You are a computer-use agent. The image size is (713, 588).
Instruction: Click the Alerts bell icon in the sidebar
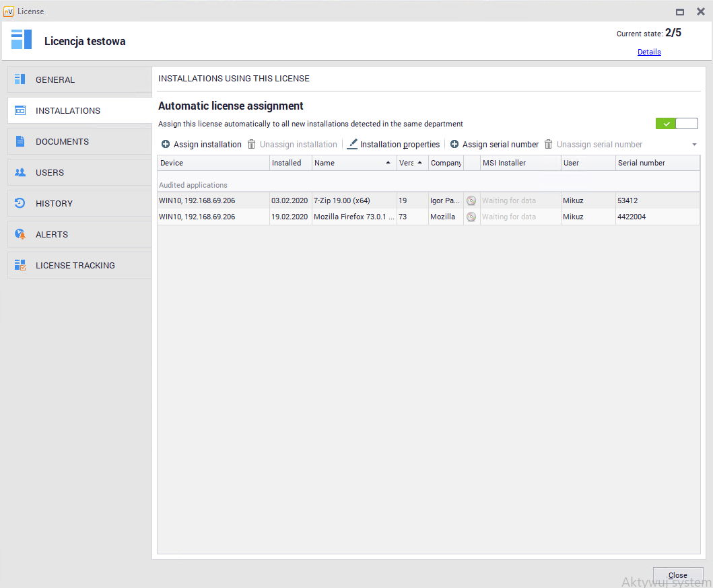tap(20, 234)
